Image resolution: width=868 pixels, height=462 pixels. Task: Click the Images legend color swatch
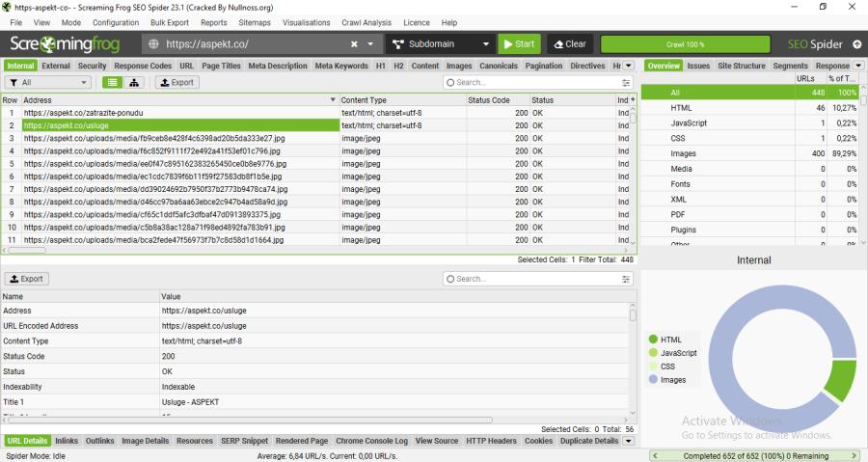(653, 380)
